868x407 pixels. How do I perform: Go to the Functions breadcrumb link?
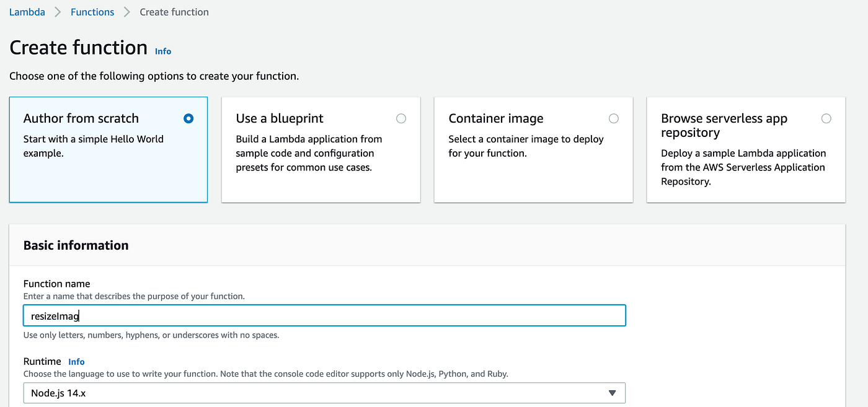(92, 12)
